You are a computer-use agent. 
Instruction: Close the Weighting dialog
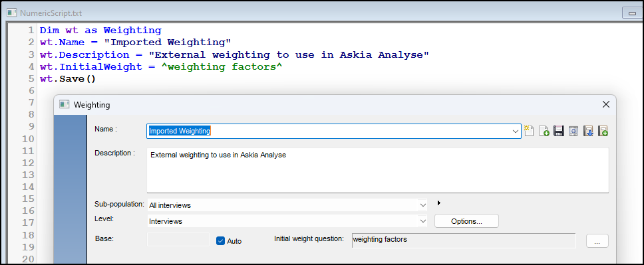(x=605, y=105)
